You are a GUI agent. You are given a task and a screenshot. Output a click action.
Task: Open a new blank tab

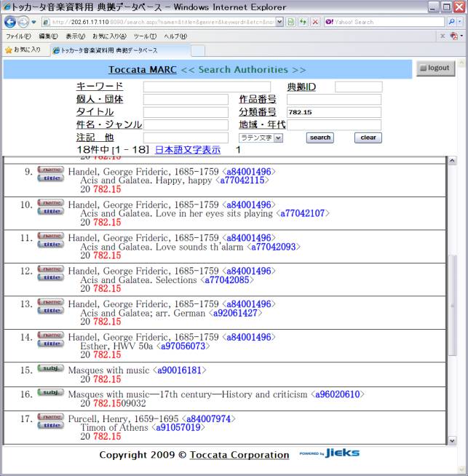coord(198,51)
